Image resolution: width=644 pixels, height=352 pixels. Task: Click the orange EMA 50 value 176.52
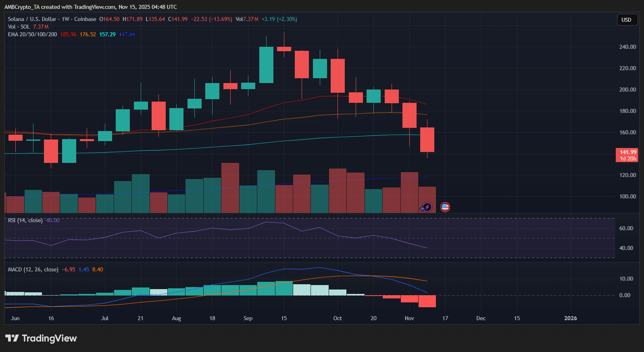(x=88, y=34)
